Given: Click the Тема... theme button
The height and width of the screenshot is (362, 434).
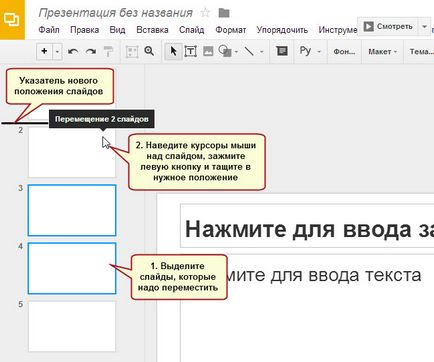Looking at the screenshot, I should coord(421,52).
